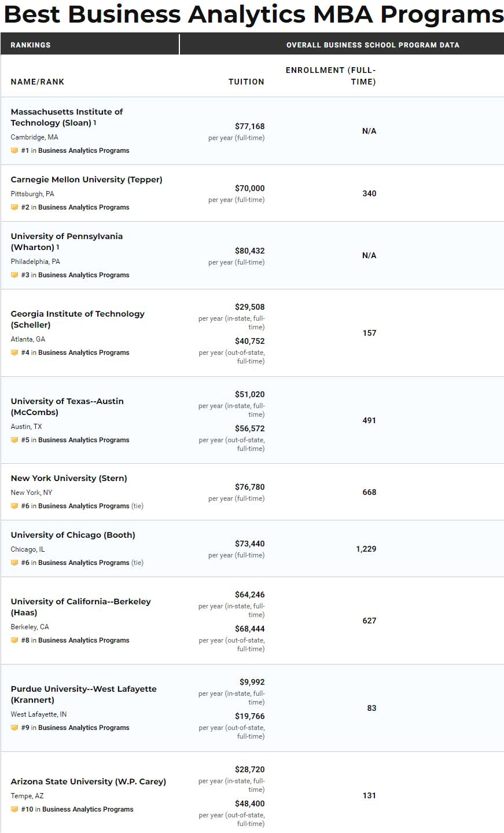This screenshot has height=833, width=504.
Task: Open University of Chicago (Booth) link
Action: (x=73, y=535)
